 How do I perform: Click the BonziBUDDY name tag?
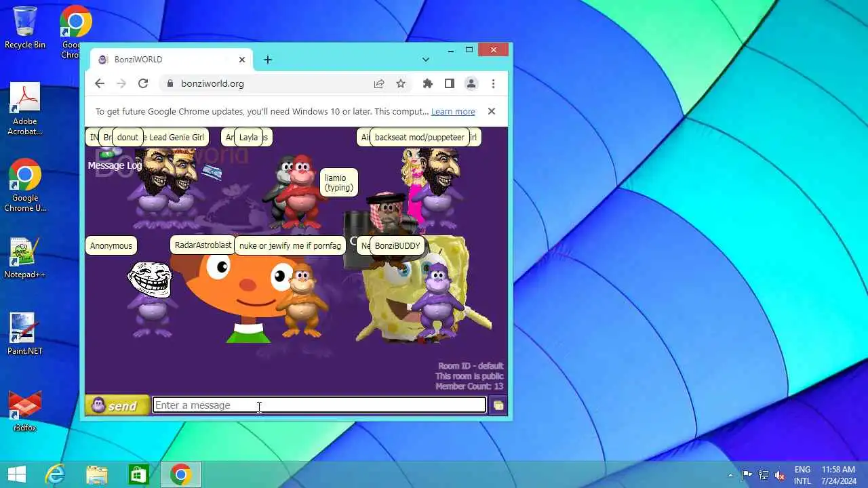click(397, 245)
